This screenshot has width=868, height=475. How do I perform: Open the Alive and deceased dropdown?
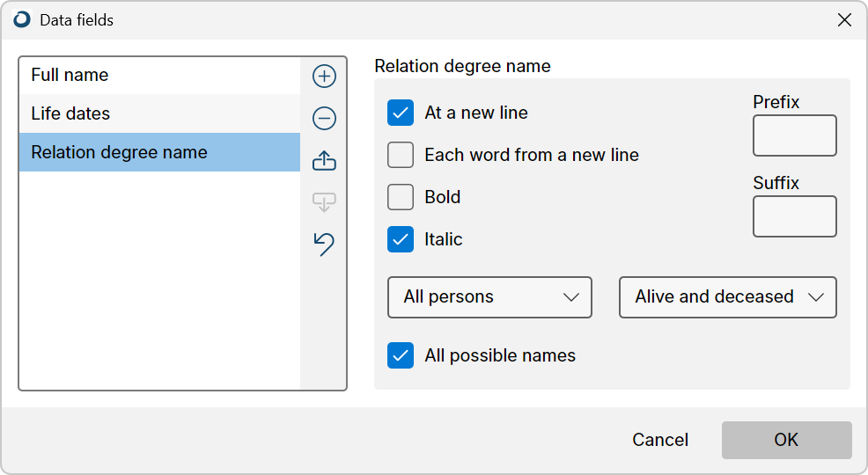pos(728,297)
